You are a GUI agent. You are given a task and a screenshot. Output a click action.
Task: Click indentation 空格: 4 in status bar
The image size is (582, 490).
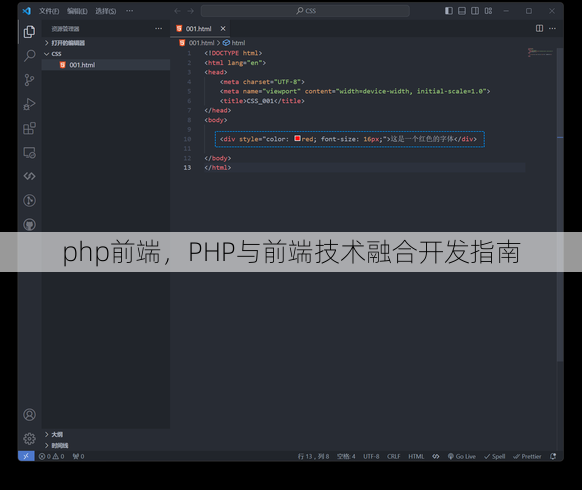coord(346,456)
